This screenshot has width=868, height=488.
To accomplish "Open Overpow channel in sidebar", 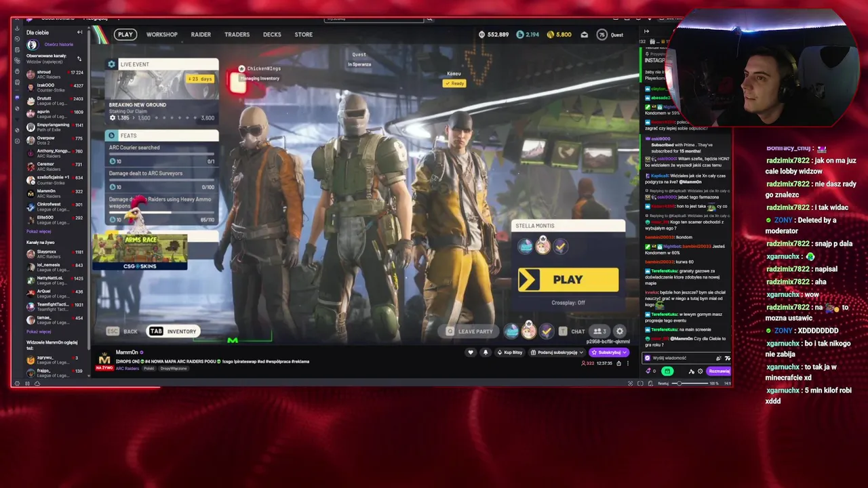I will [x=54, y=140].
